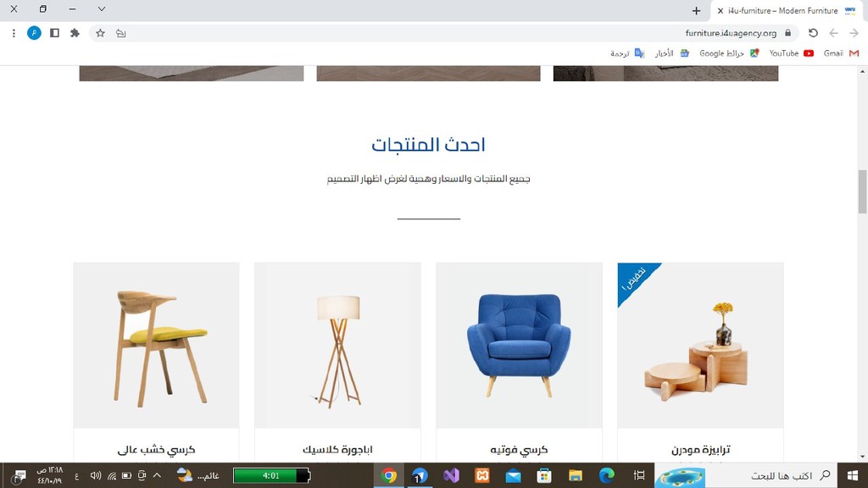Click the share page icon

(120, 33)
